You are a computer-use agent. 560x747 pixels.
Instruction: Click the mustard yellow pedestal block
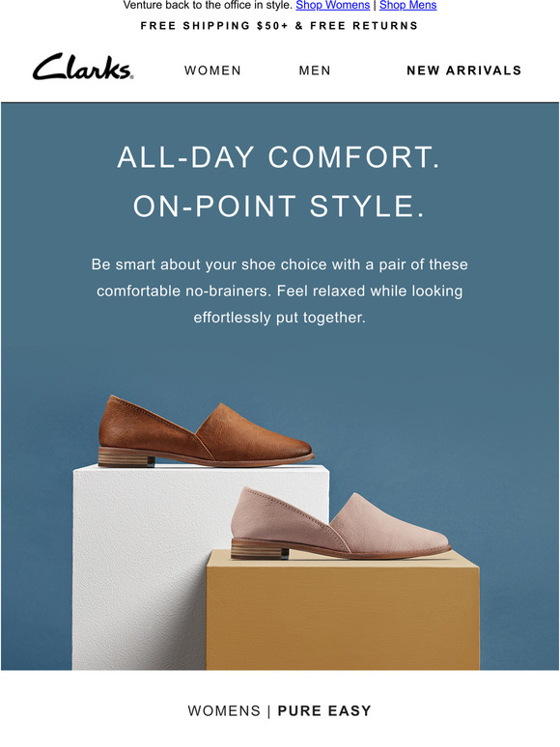pos(343,612)
